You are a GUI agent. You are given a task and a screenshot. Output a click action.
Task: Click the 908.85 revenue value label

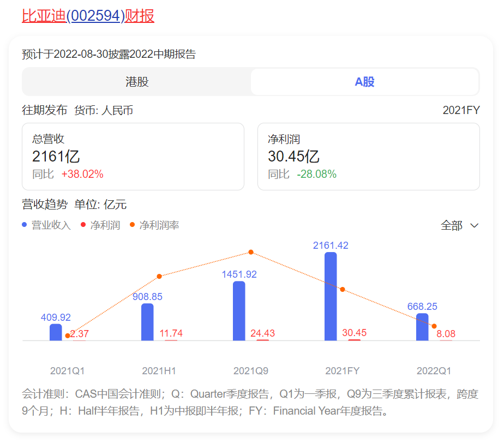147,296
